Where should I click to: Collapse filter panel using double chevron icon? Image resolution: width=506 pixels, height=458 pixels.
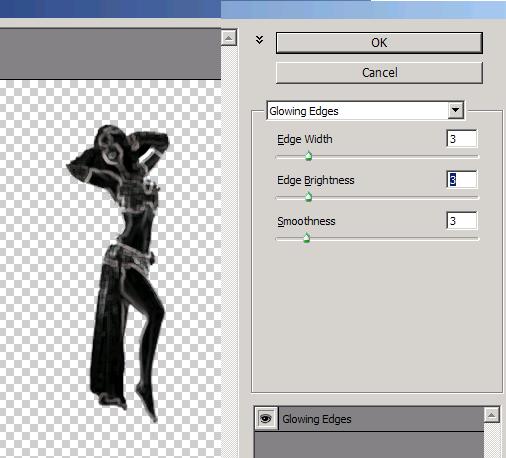coord(259,40)
